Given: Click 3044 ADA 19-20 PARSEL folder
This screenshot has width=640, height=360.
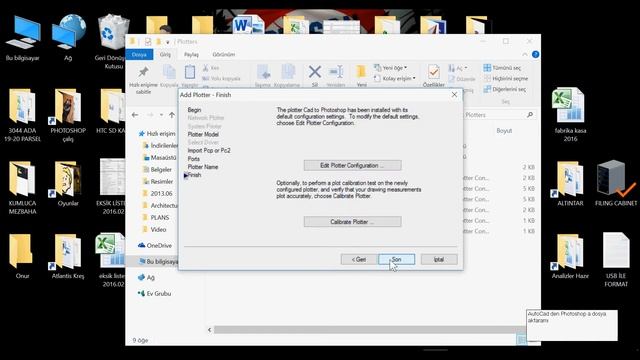Looking at the screenshot, I should [x=22, y=116].
